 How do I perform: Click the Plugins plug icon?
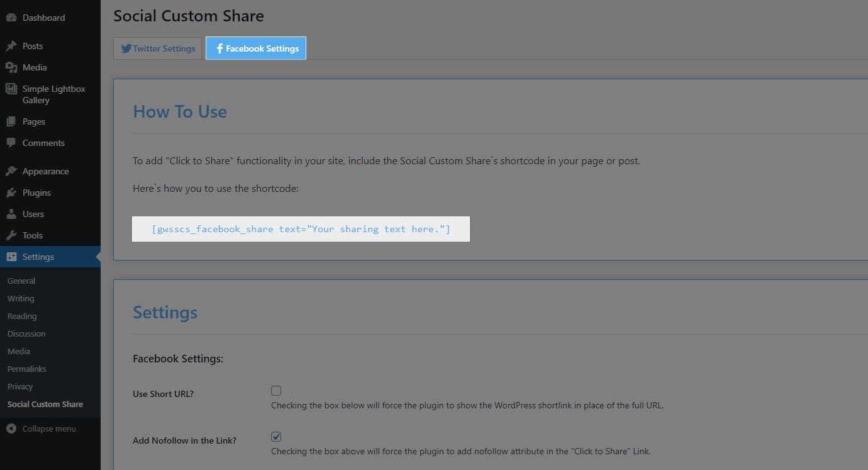pyautogui.click(x=11, y=193)
